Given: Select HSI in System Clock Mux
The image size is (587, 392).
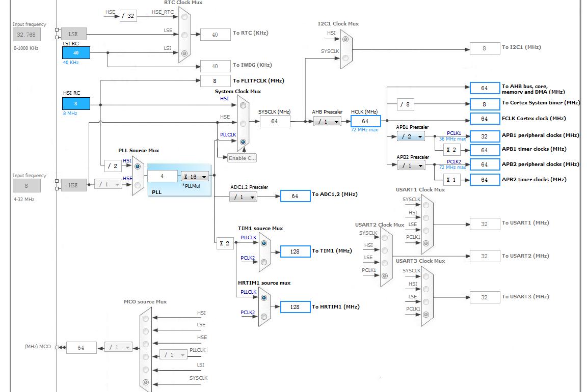Looking at the screenshot, I should (243, 105).
